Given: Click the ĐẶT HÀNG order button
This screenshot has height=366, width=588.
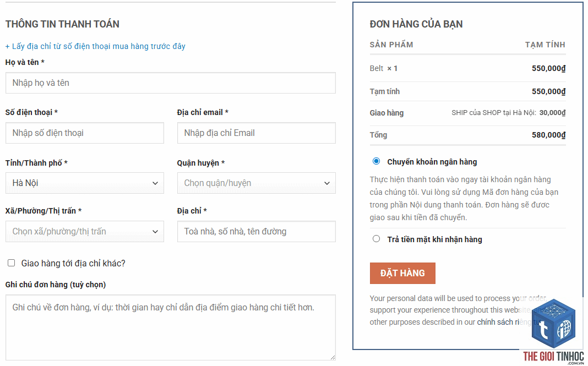Looking at the screenshot, I should 402,273.
